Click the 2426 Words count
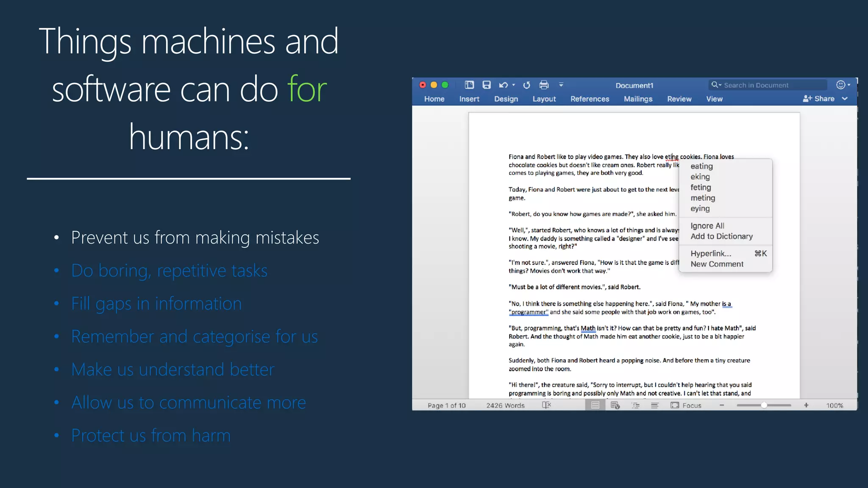This screenshot has width=868, height=488. pos(505,405)
